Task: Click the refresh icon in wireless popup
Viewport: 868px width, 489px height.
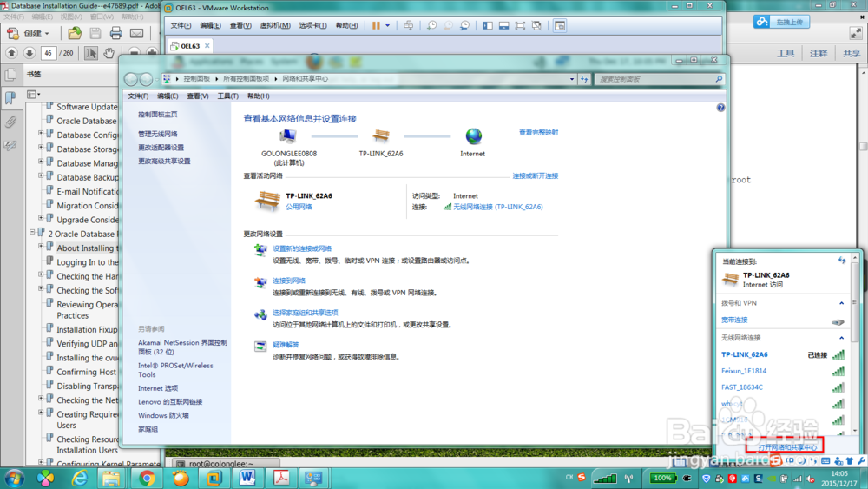Action: [x=841, y=261]
